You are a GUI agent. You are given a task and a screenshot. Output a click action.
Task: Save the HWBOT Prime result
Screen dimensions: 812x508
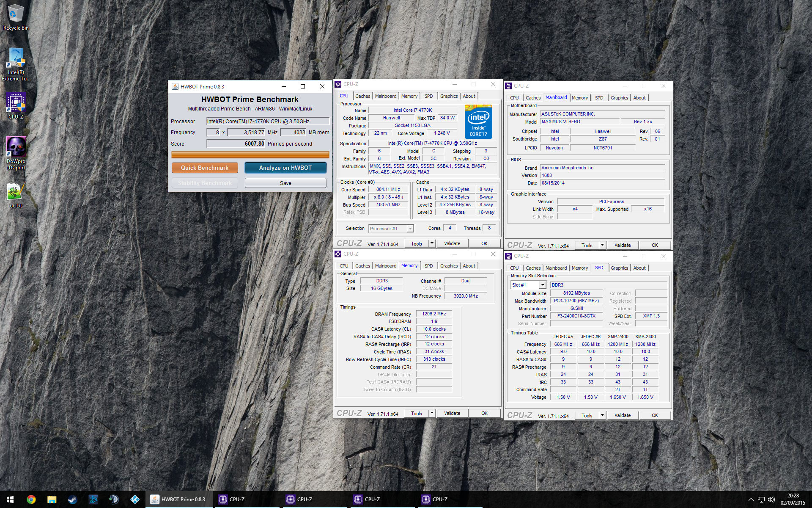tap(285, 183)
